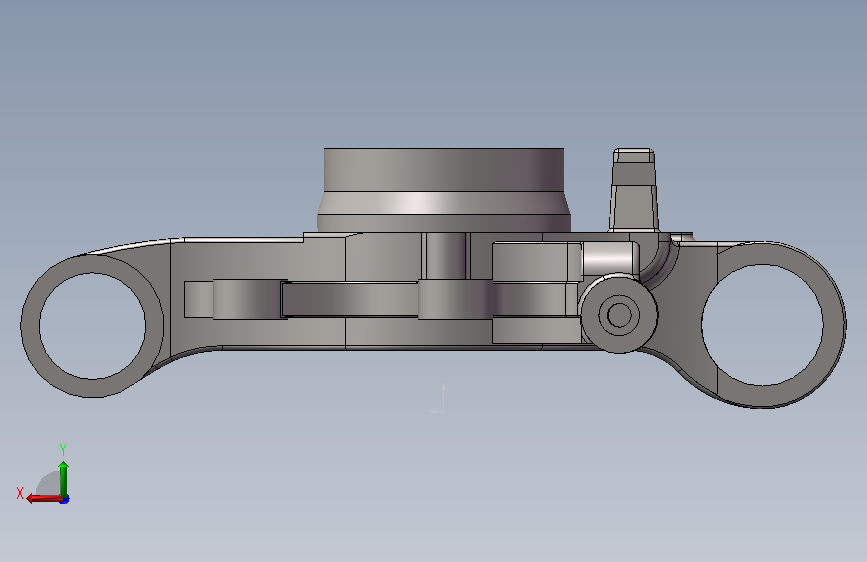Click the faint origin marker below the model
This screenshot has width=867, height=562.
[439, 398]
